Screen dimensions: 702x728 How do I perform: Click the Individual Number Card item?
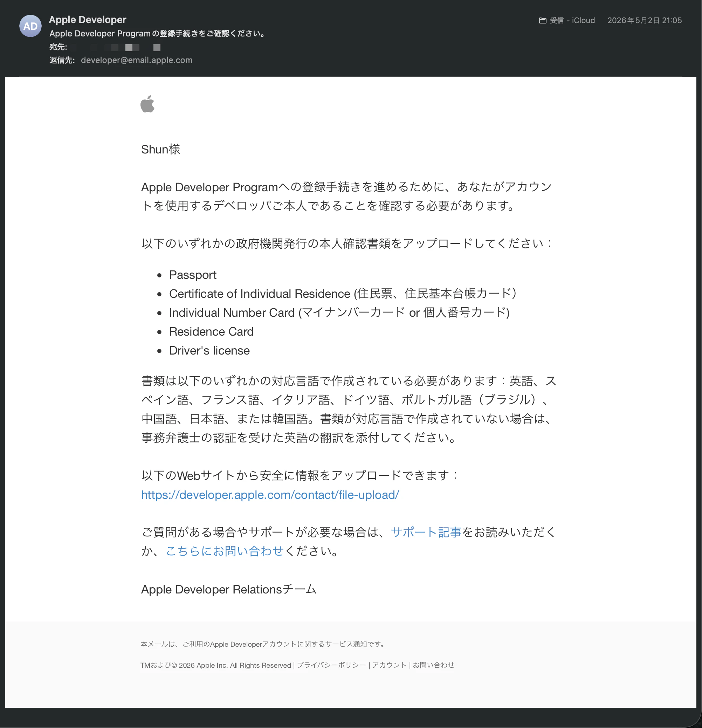339,313
